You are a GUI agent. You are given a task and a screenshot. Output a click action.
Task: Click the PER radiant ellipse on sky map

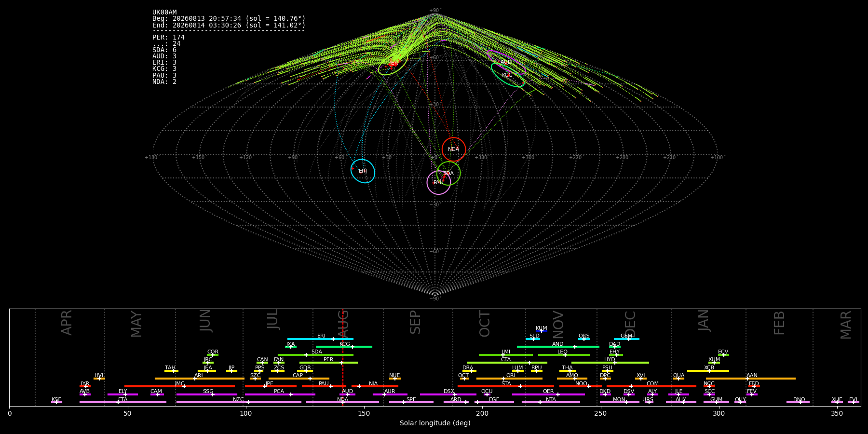(x=393, y=63)
